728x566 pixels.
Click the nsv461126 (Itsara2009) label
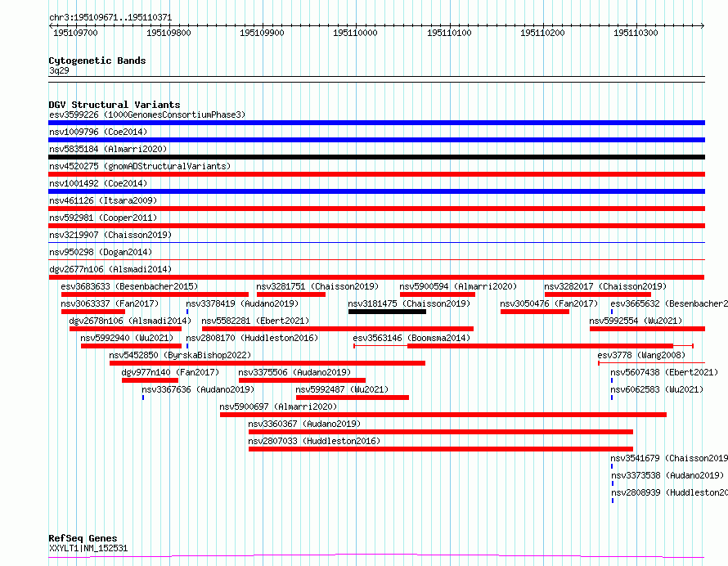point(103,200)
